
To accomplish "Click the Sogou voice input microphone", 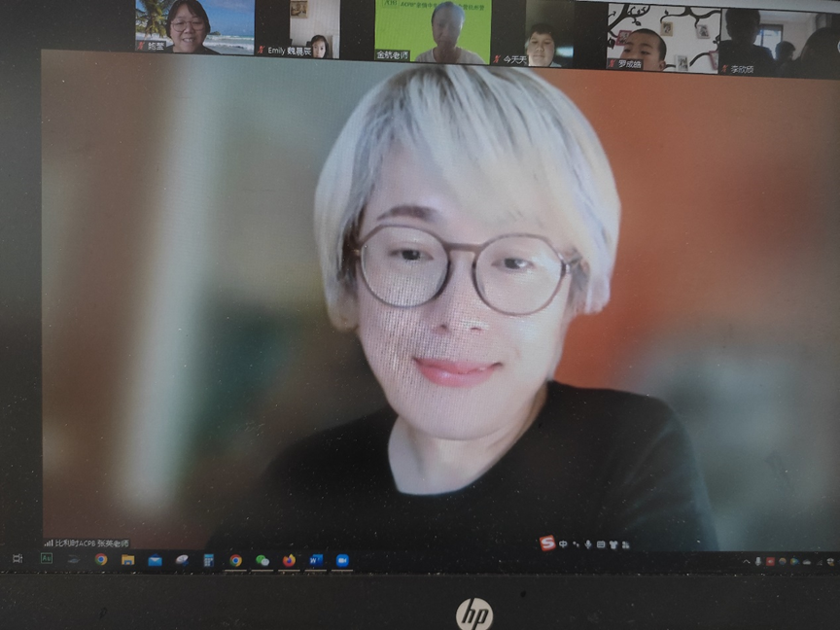I will (588, 544).
